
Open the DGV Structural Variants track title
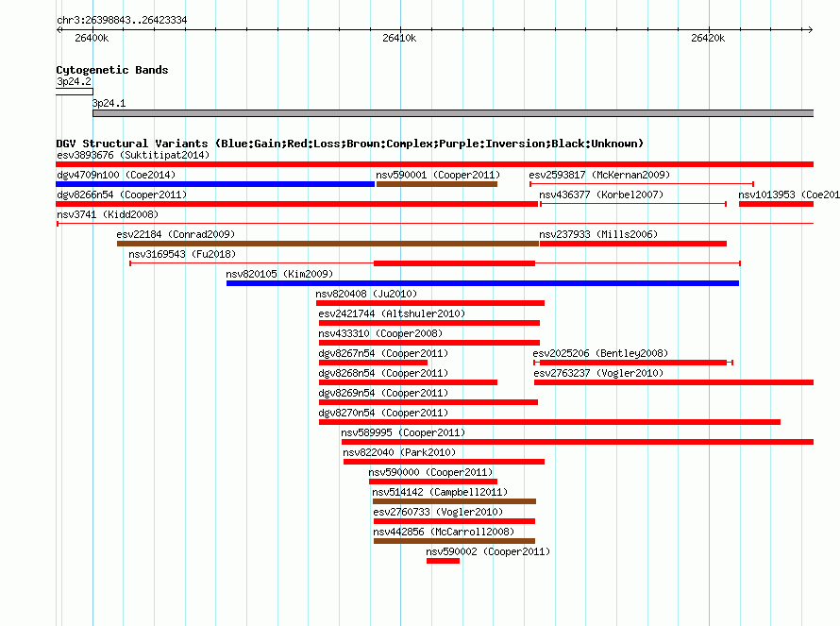(x=349, y=144)
